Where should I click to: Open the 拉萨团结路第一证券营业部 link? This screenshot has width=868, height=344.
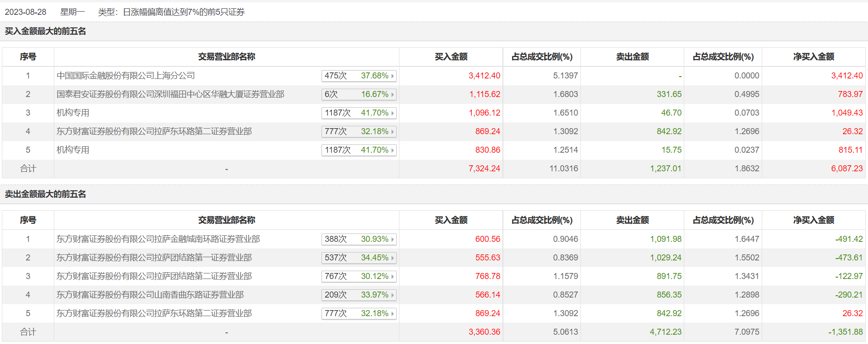click(154, 258)
